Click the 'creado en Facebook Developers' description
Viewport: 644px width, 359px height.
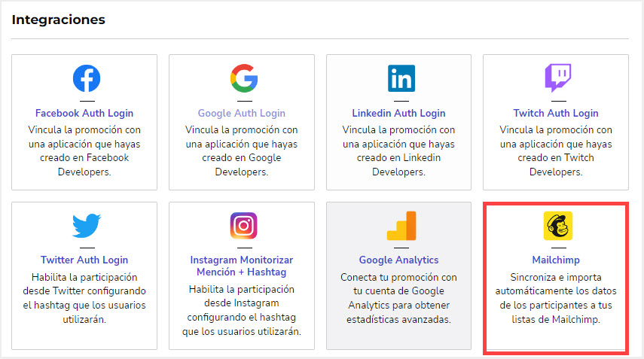click(84, 151)
